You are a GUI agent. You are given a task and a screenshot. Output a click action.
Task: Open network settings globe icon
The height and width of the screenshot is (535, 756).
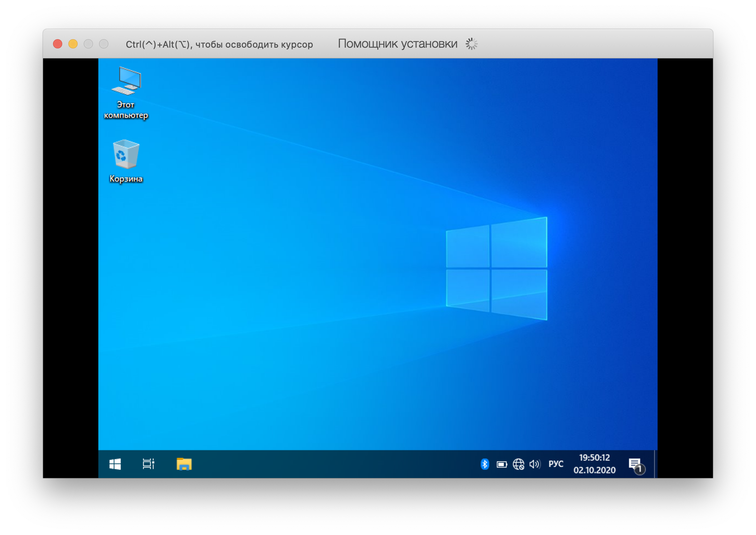pos(519,464)
